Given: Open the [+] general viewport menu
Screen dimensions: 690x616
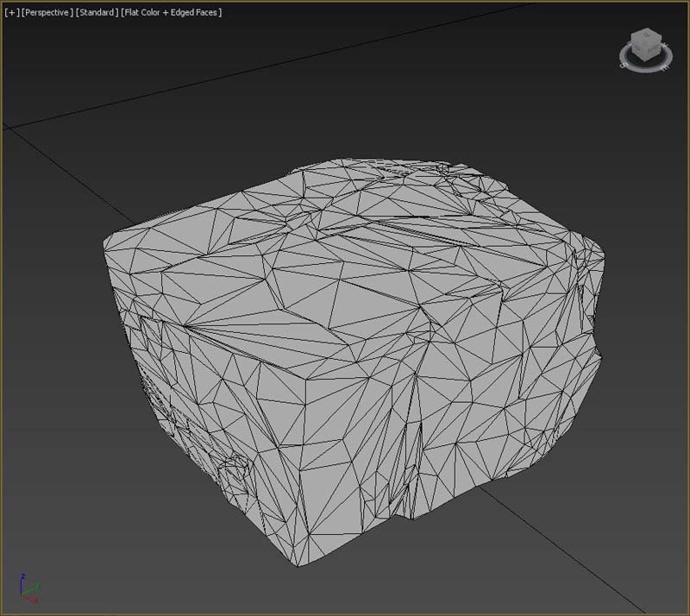Looking at the screenshot, I should point(10,13).
